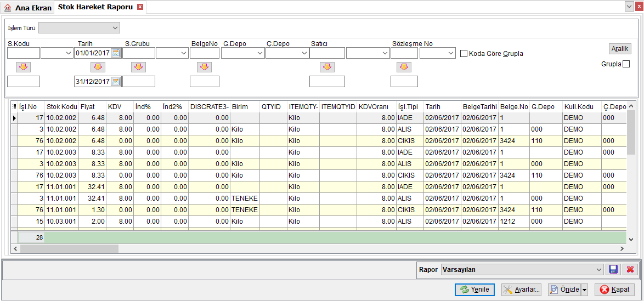Click the Önizle preview button
The width and height of the screenshot is (644, 301).
click(565, 289)
